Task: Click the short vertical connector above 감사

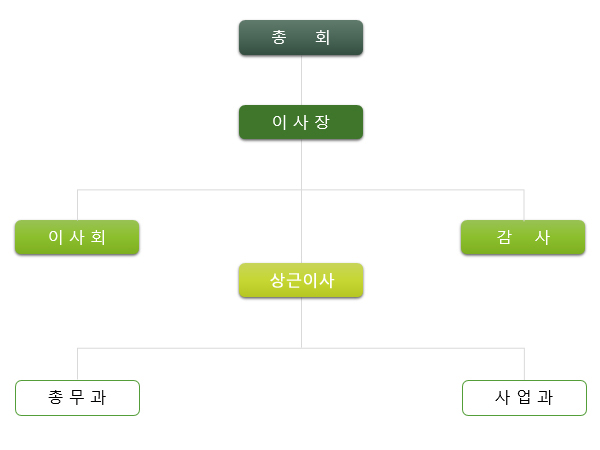Action: [523, 204]
